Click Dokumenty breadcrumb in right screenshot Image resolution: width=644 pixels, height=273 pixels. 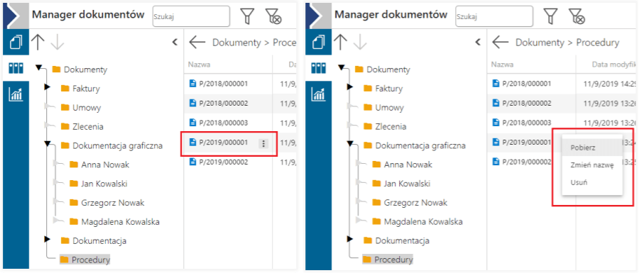[540, 43]
